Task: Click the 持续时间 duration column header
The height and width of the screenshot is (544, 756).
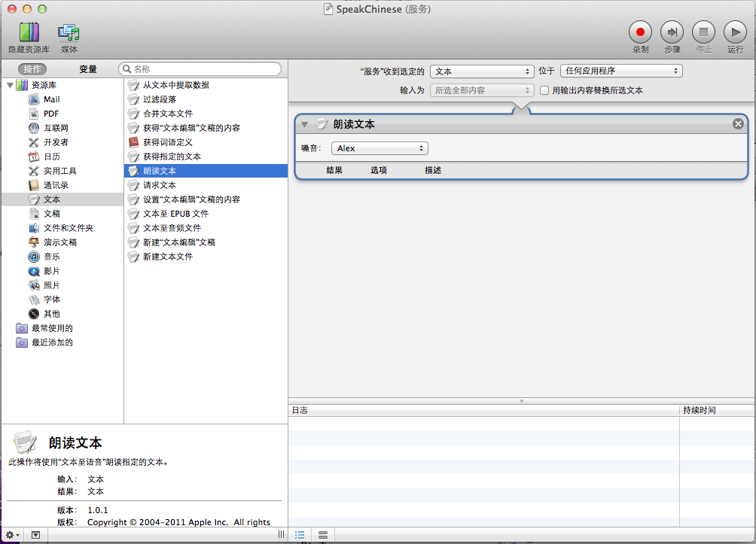Action: (x=717, y=410)
